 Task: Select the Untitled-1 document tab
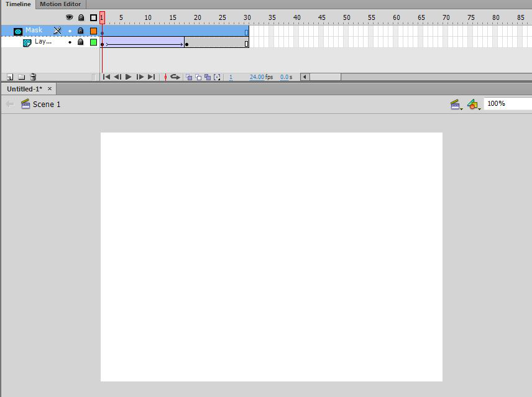[25, 89]
